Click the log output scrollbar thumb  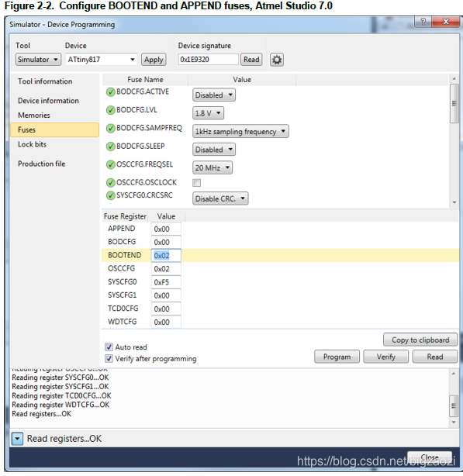point(454,406)
